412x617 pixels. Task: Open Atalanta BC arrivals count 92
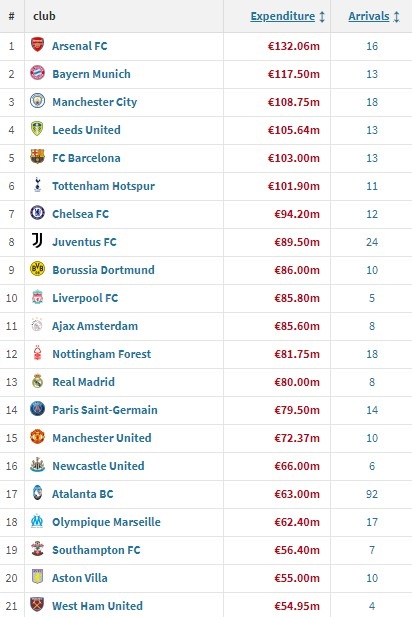pyautogui.click(x=372, y=494)
